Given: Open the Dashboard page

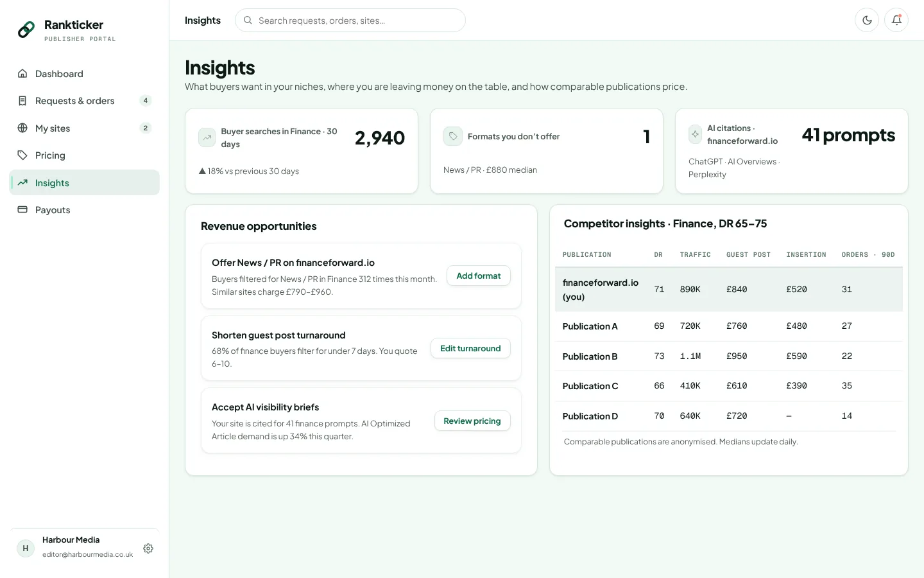Looking at the screenshot, I should pyautogui.click(x=85, y=74).
